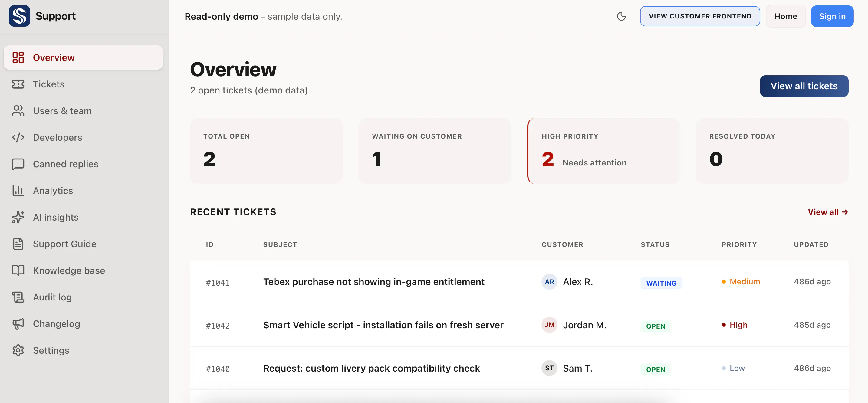Viewport: 868px width, 403px height.
Task: Open Canned replies chat bubble icon
Action: pos(18,164)
